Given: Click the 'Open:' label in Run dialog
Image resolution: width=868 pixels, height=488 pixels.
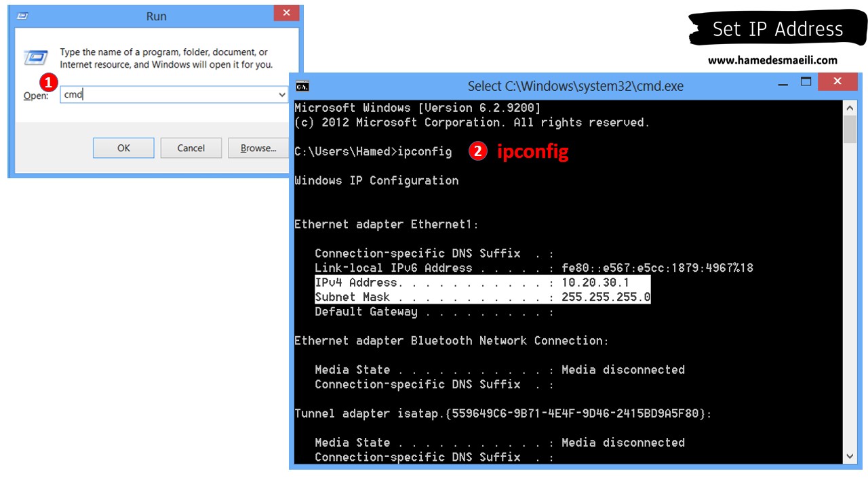Looking at the screenshot, I should pos(36,96).
